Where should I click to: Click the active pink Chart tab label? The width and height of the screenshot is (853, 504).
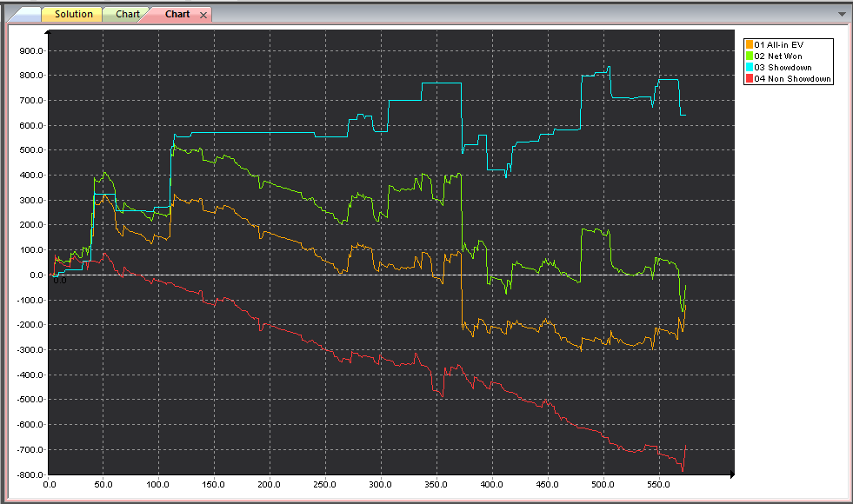pos(177,15)
